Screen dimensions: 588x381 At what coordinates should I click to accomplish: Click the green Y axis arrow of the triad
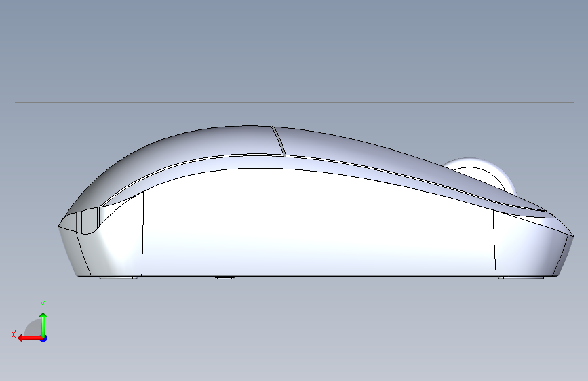click(x=43, y=325)
